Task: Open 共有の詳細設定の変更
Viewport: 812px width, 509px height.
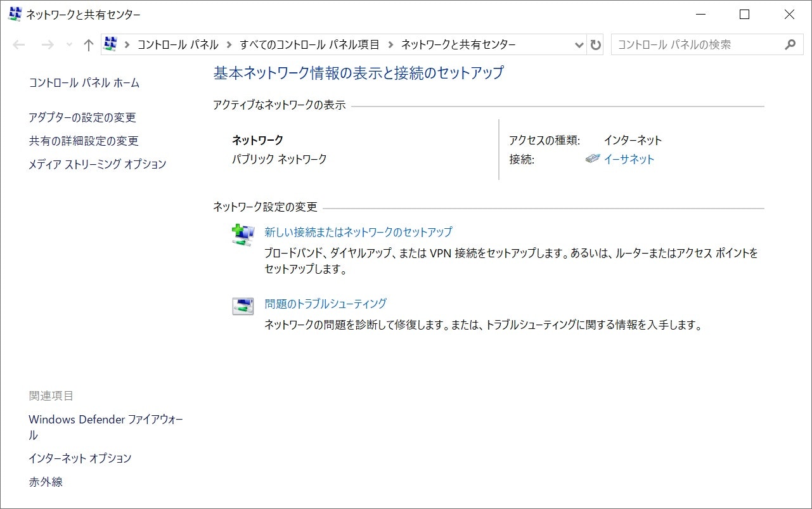Action: [84, 141]
